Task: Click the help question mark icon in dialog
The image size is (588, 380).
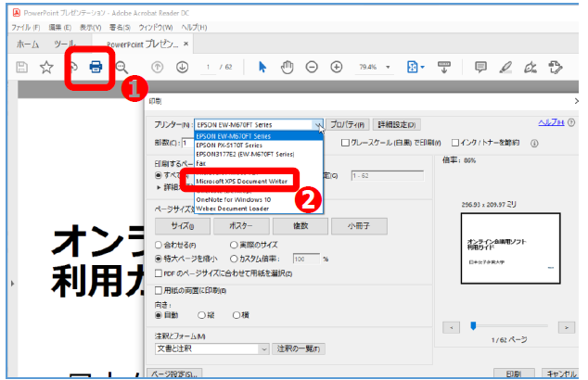Action: coord(571,122)
